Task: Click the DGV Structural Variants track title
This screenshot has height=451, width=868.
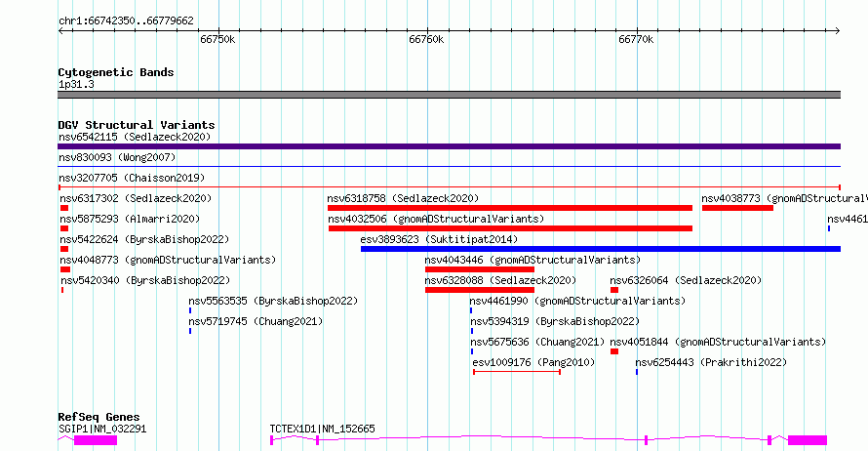Action: [137, 125]
